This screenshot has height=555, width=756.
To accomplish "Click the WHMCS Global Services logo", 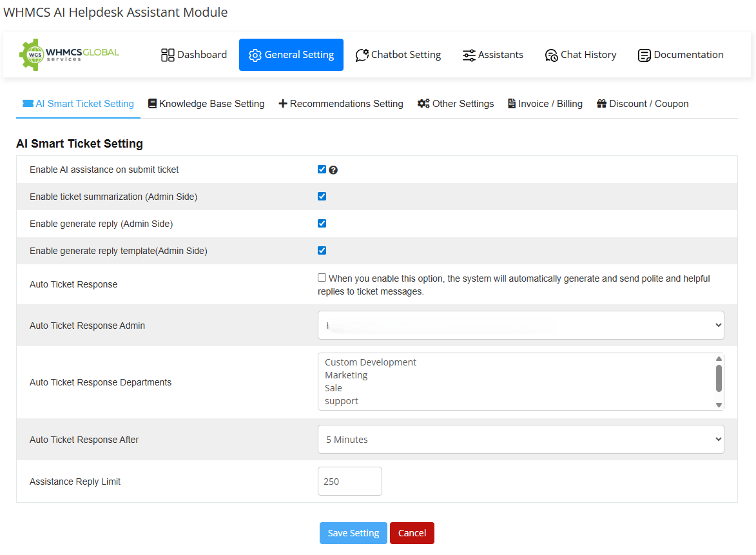I will click(x=69, y=55).
